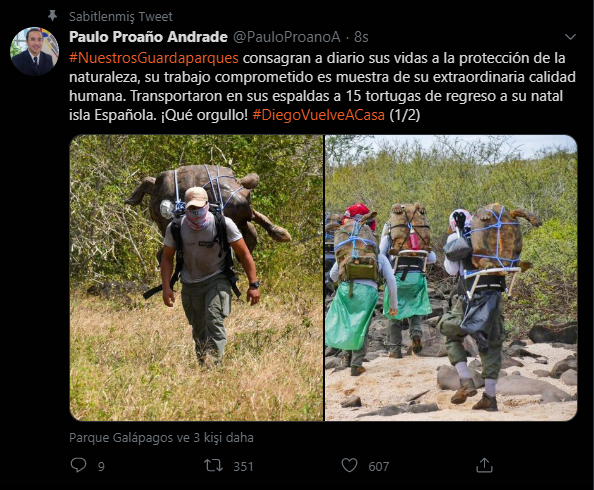View photo of ranger carrying tortoise alone
594x490 pixels.
[x=196, y=278]
